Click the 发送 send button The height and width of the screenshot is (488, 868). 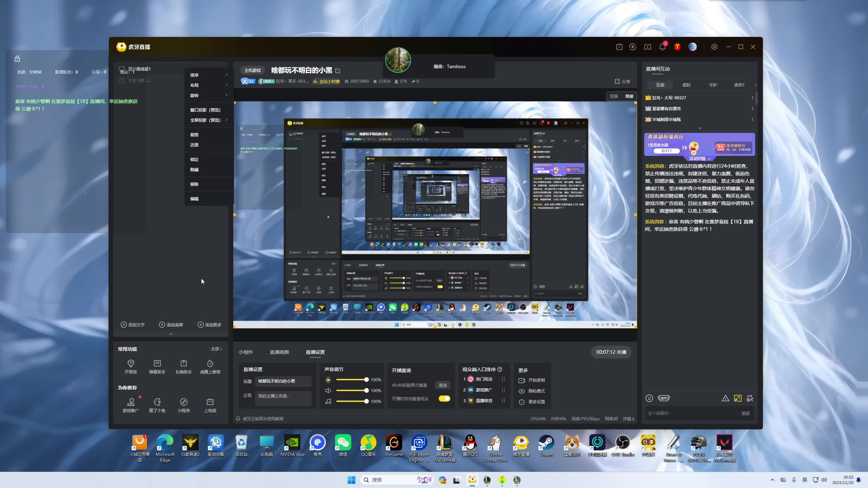click(745, 413)
